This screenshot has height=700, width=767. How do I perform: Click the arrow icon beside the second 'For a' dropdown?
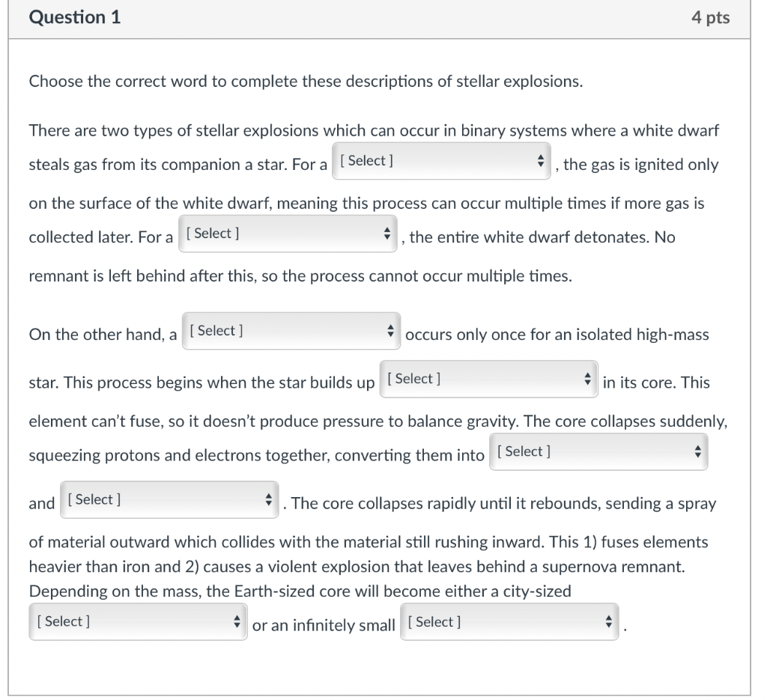(x=388, y=233)
